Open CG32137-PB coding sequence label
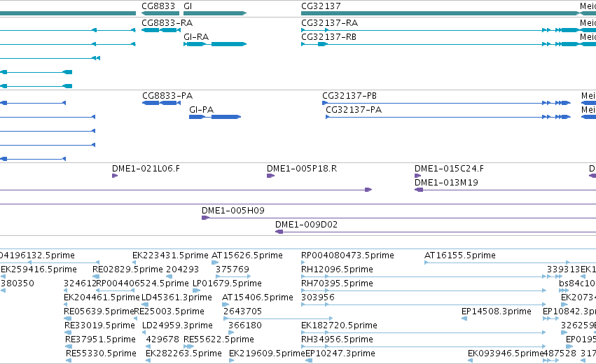 point(349,96)
